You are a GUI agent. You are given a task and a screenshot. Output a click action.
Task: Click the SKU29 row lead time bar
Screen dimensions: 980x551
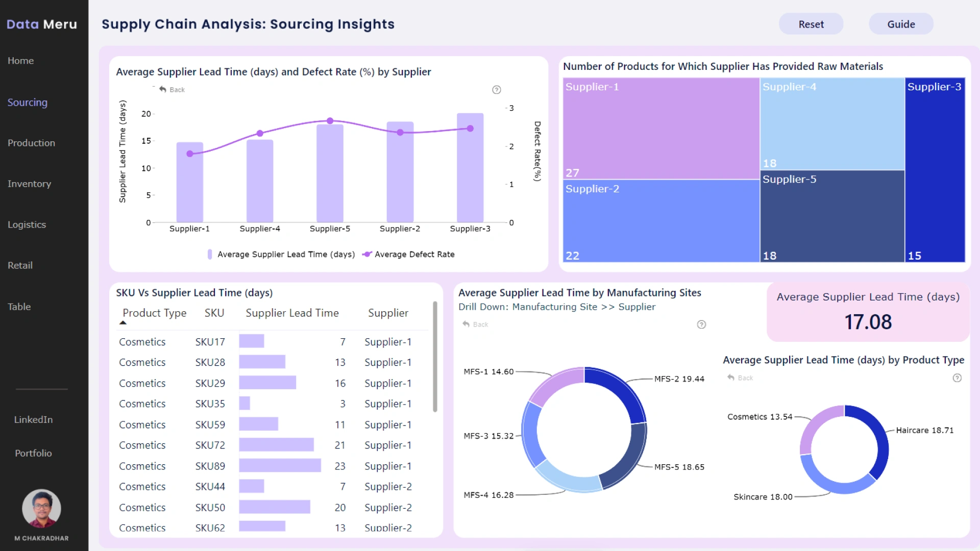coord(267,383)
